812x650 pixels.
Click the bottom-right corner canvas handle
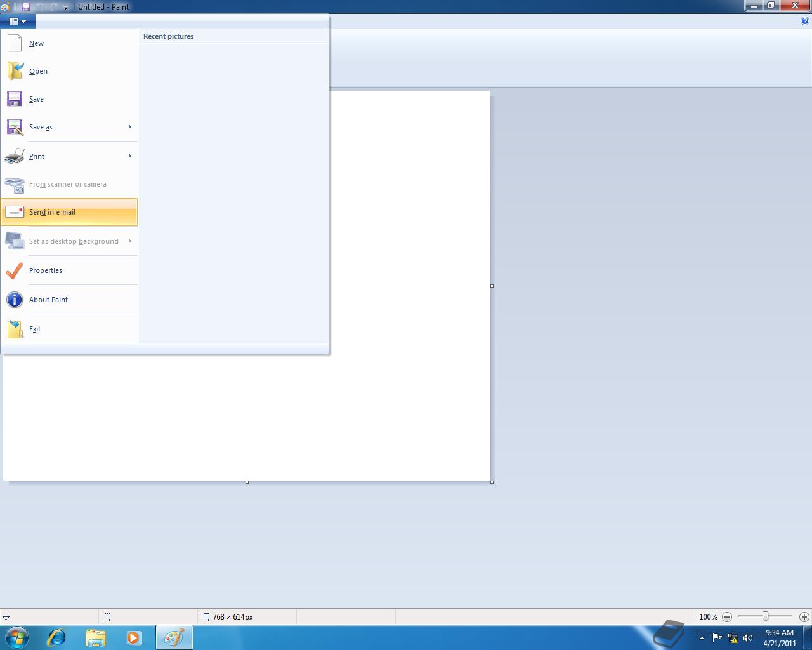492,482
